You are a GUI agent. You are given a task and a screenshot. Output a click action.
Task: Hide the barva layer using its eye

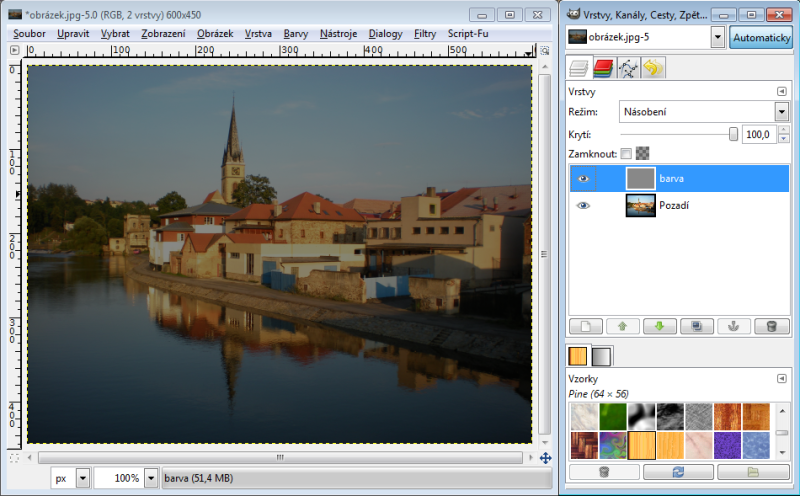pyautogui.click(x=584, y=179)
